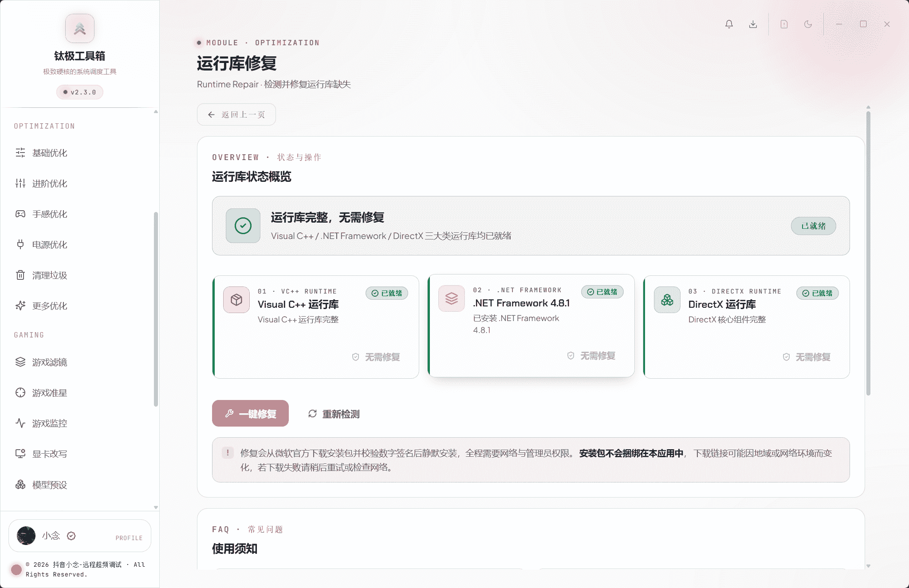The image size is (909, 588).
Task: Open the downloads icon in title bar
Action: pyautogui.click(x=753, y=24)
